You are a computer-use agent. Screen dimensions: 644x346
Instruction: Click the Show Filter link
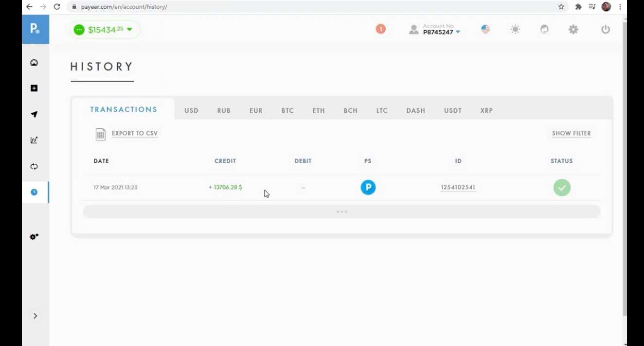pyautogui.click(x=571, y=134)
